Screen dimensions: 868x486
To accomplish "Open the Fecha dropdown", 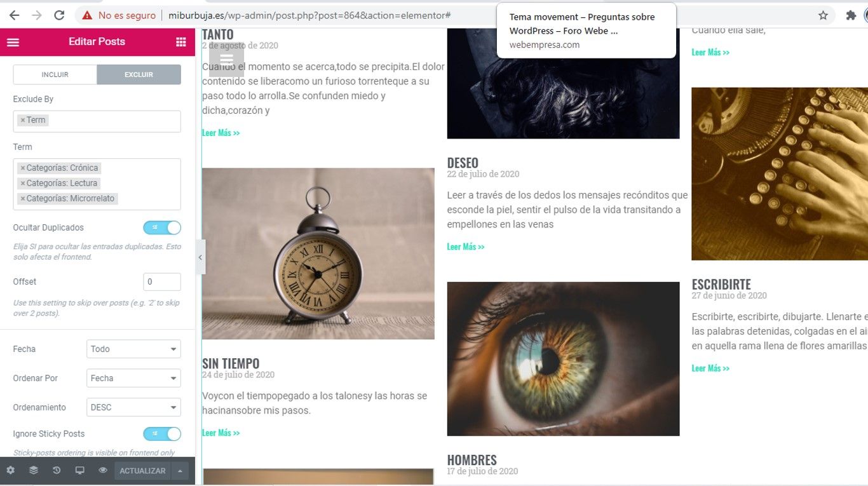I will pos(133,349).
